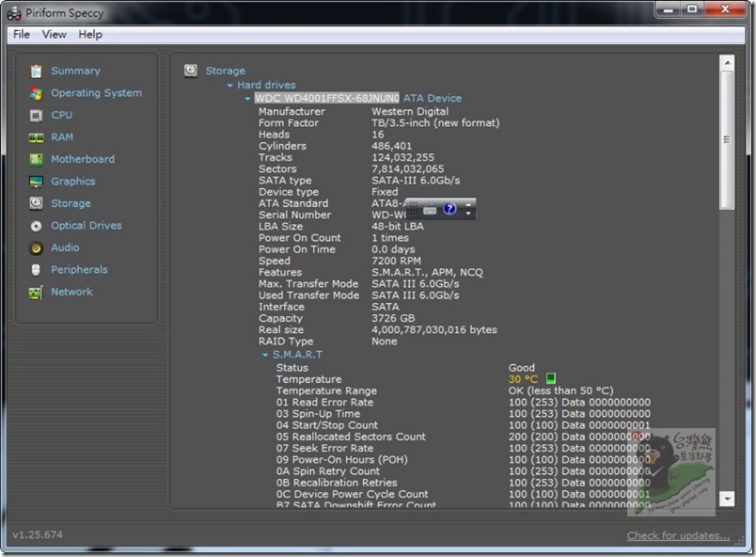Click the 486,401 cylinders value
This screenshot has width=756, height=557.
click(391, 146)
